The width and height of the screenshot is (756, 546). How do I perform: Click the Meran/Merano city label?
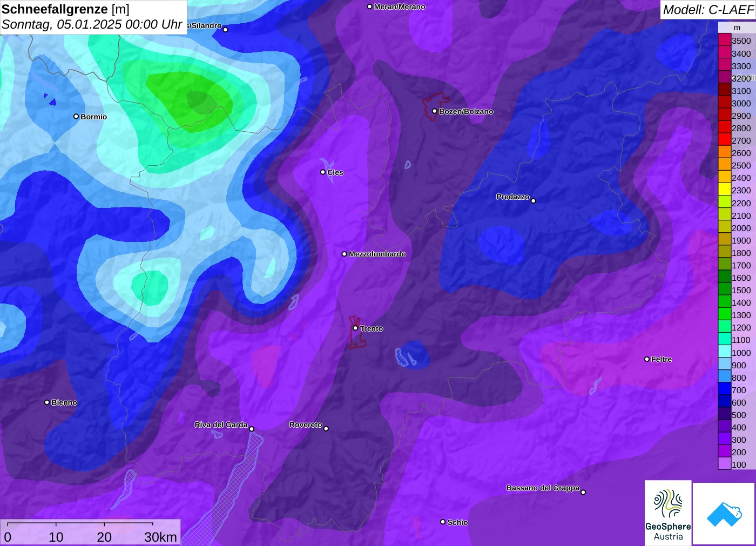pos(400,6)
